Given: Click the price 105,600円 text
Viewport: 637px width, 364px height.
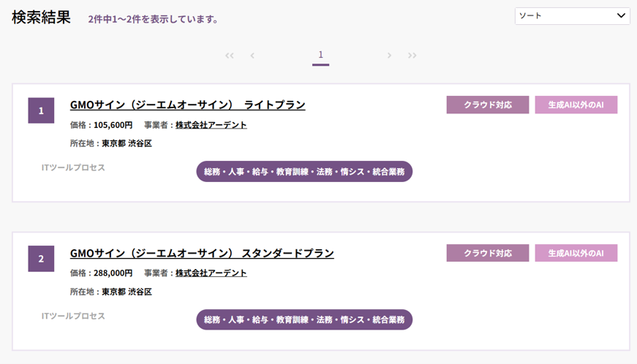Looking at the screenshot, I should 113,125.
